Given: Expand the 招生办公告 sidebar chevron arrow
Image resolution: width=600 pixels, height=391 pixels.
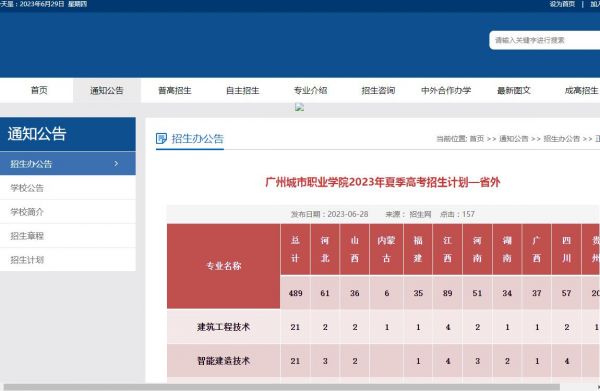Looking at the screenshot, I should (116, 164).
